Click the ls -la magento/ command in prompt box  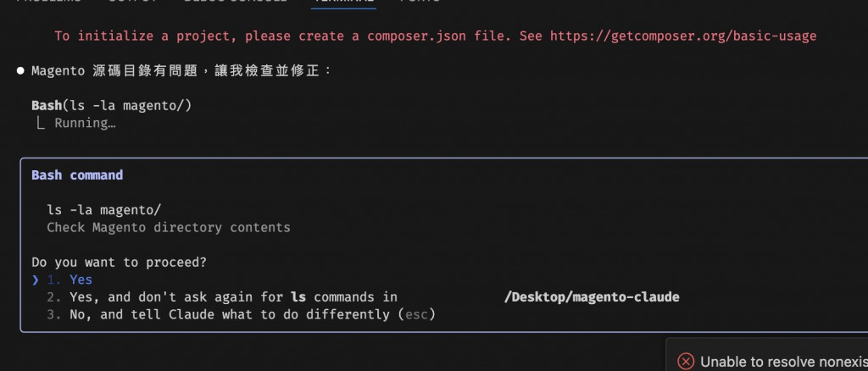(x=104, y=210)
